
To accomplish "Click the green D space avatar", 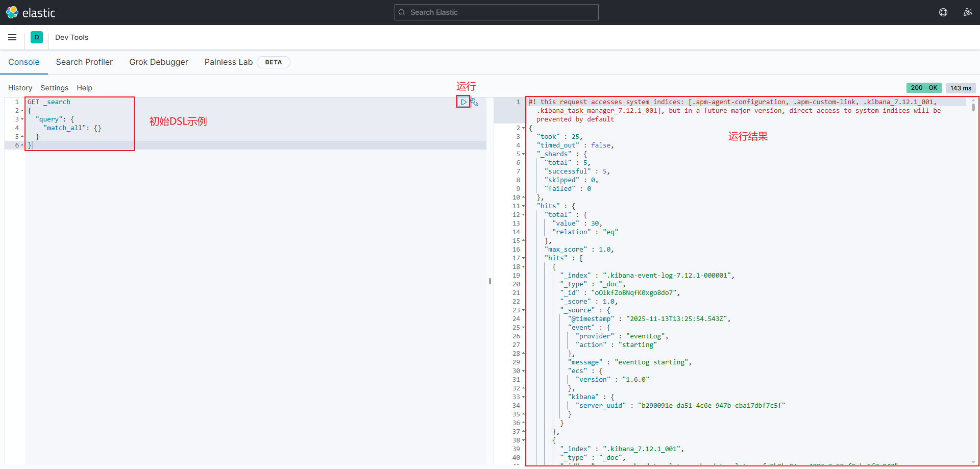I will (x=37, y=37).
